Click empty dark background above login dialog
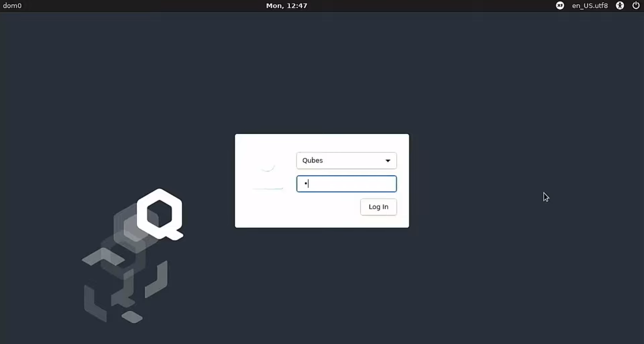 322,74
